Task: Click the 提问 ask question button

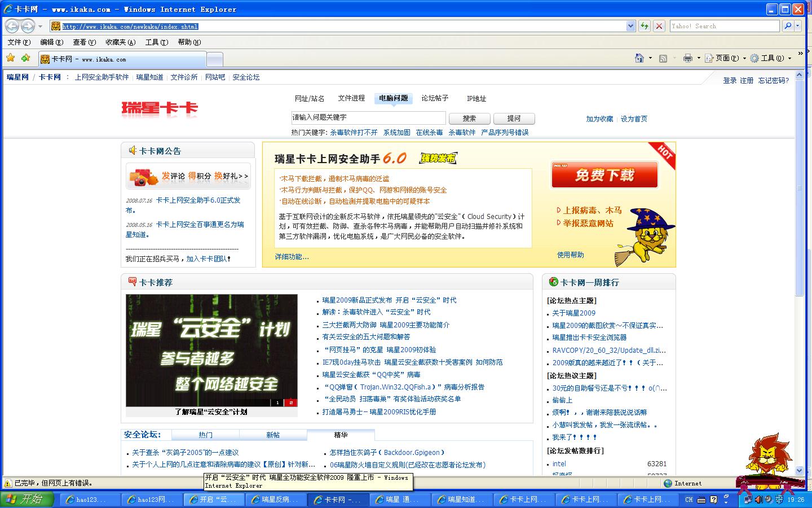Action: point(514,119)
